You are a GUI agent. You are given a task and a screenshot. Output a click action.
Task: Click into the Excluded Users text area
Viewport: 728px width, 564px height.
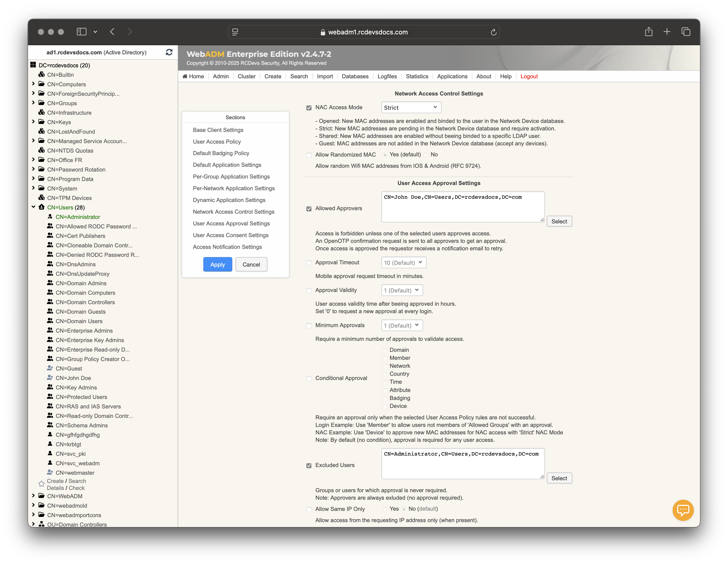(463, 464)
